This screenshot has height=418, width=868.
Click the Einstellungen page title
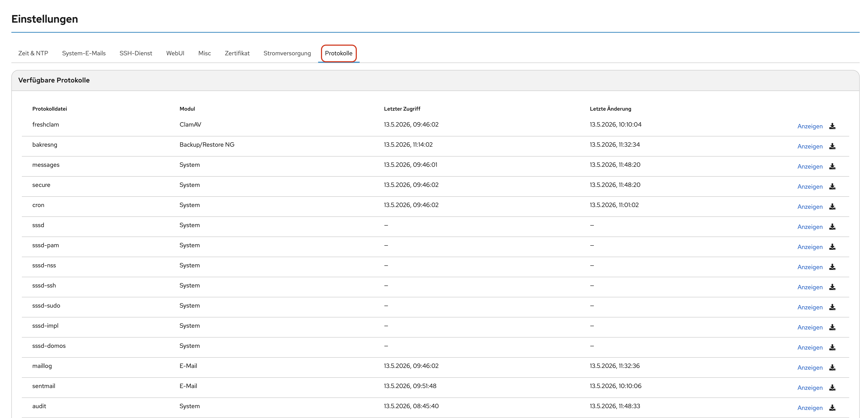point(44,19)
